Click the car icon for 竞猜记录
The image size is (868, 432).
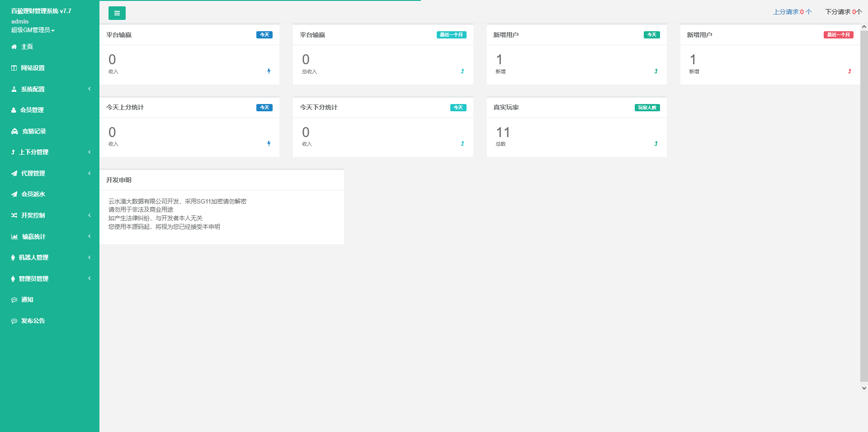(14, 131)
